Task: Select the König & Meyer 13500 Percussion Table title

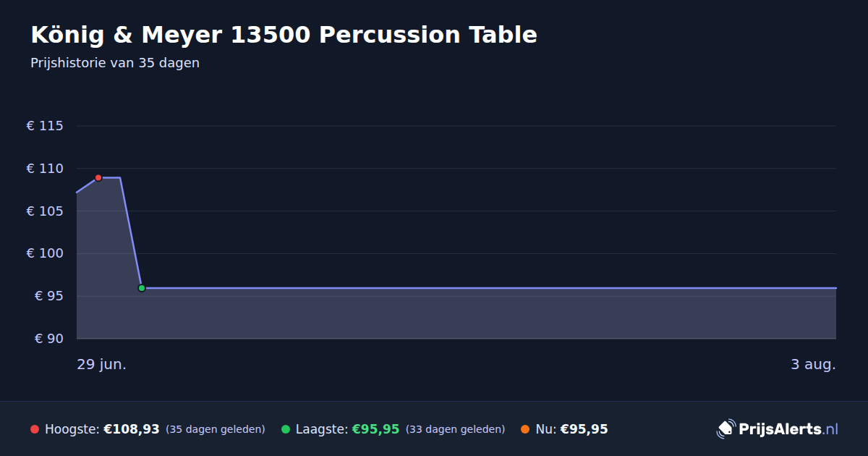Action: (284, 35)
